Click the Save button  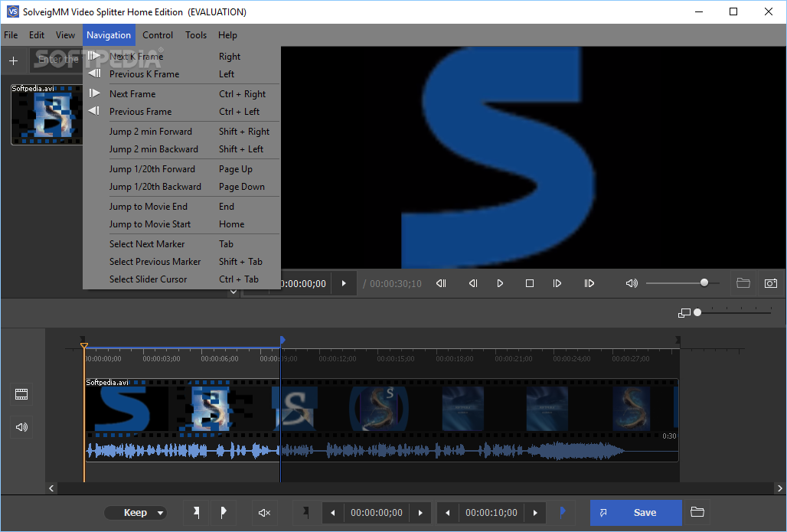click(x=636, y=513)
